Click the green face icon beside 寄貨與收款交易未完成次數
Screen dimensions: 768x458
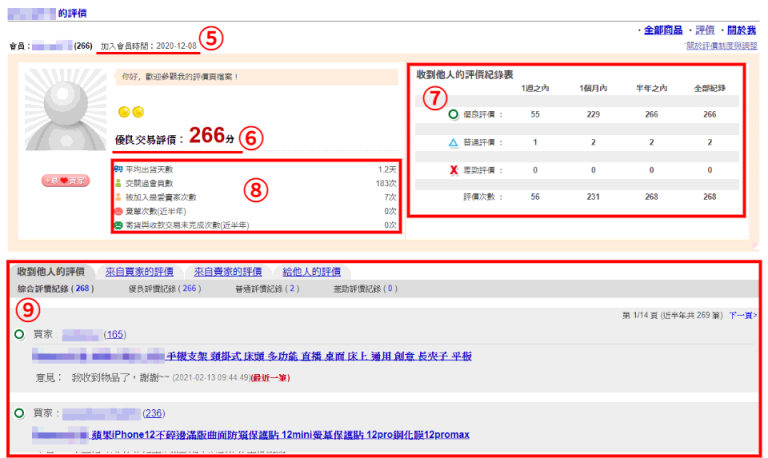pyautogui.click(x=119, y=226)
